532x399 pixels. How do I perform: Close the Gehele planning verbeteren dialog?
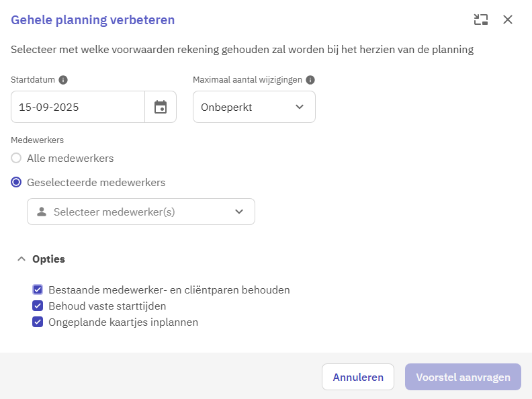coord(508,19)
